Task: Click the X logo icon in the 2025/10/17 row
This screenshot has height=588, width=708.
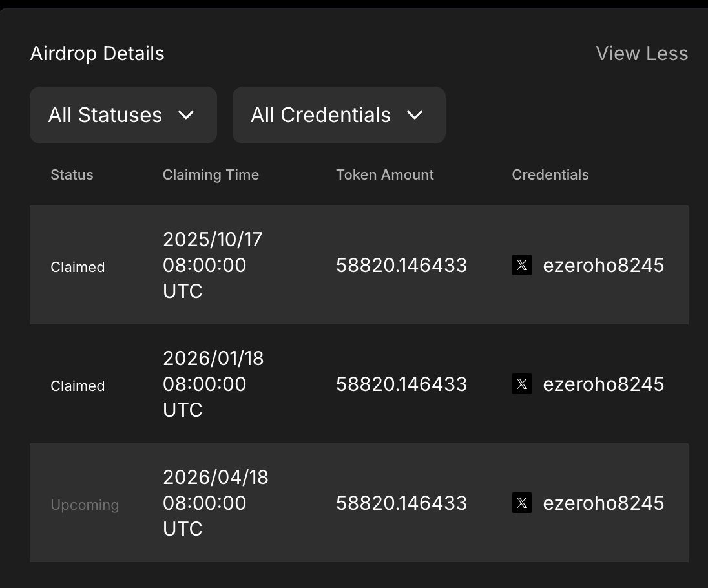Action: click(x=522, y=265)
